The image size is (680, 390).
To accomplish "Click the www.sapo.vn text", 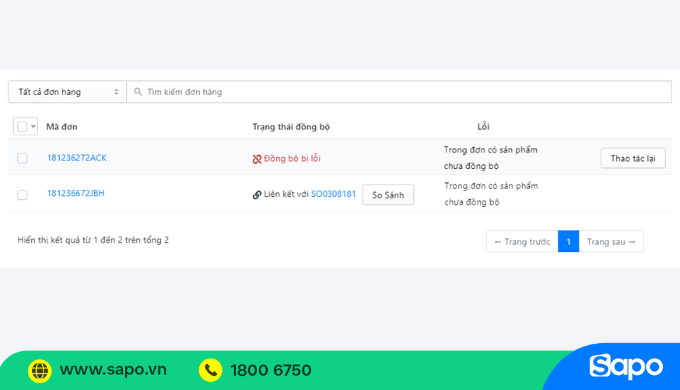I will (113, 370).
